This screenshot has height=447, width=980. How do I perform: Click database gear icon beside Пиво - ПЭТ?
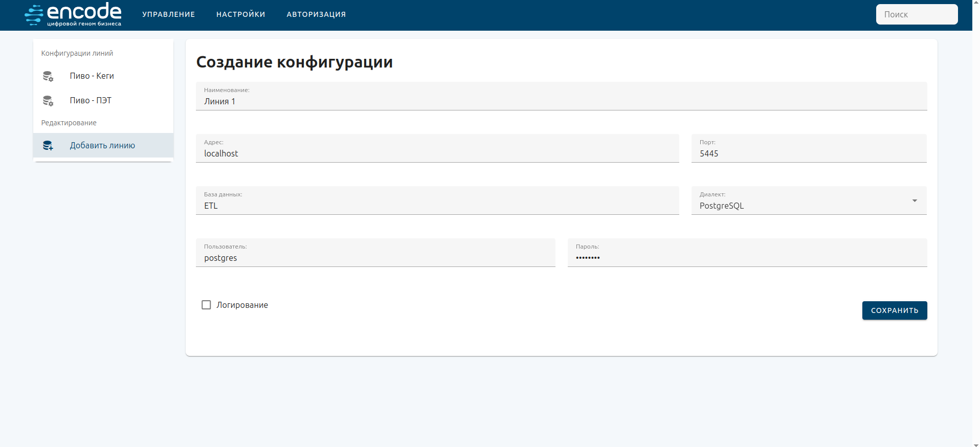click(48, 101)
